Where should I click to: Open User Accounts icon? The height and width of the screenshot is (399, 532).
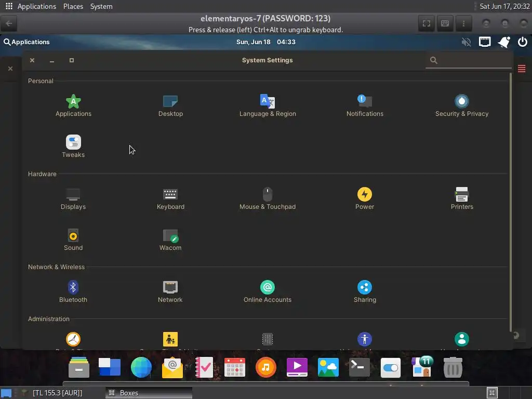[x=462, y=339]
